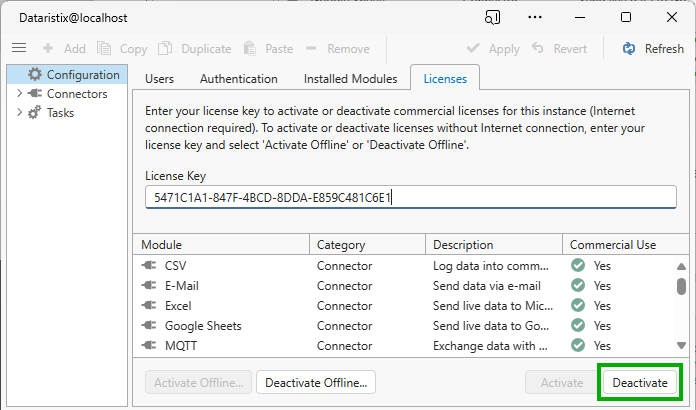Close the Dataristix window
Viewport: 696px width, 410px height.
[x=672, y=17]
